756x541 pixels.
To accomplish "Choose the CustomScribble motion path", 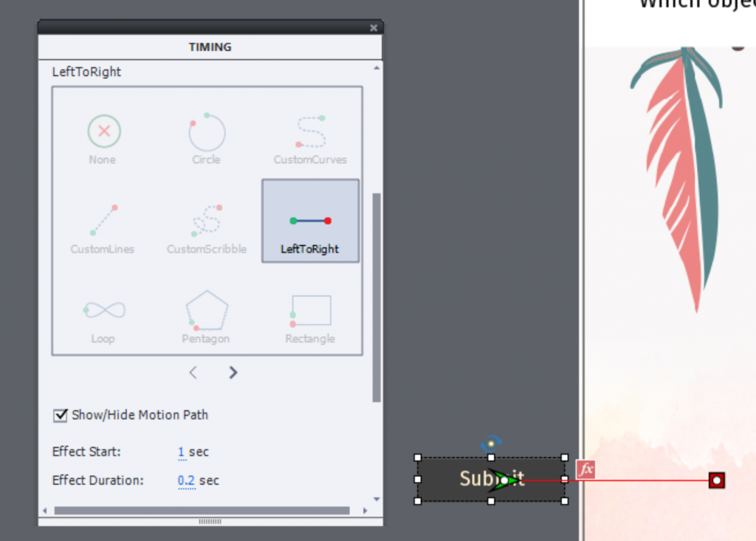I will (206, 229).
